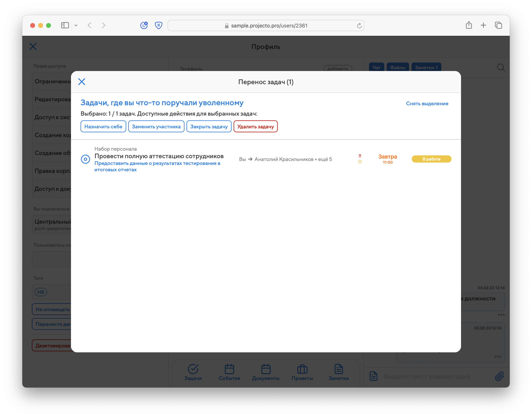532x417 pixels.
Task: Click the Safari share icon
Action: click(x=469, y=25)
